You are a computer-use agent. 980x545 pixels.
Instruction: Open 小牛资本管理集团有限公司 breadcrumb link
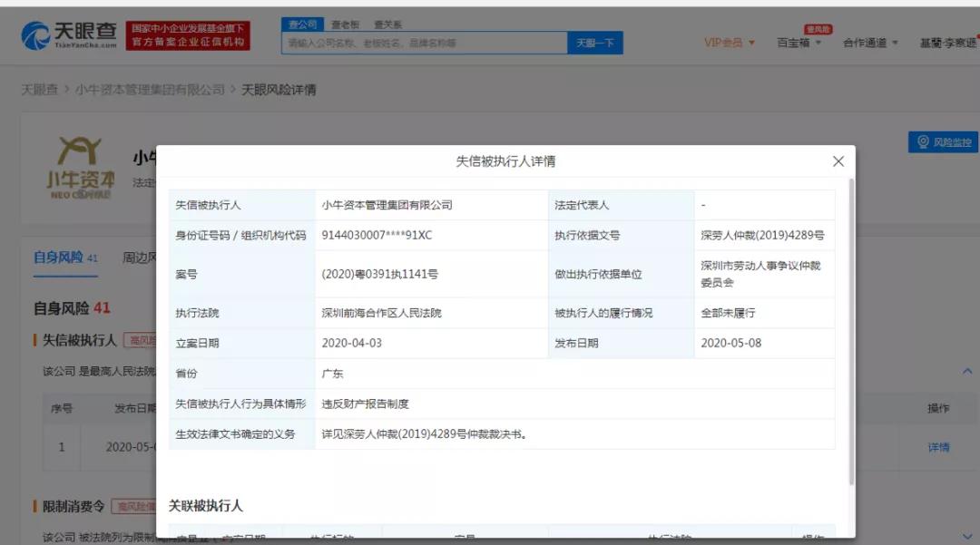150,90
